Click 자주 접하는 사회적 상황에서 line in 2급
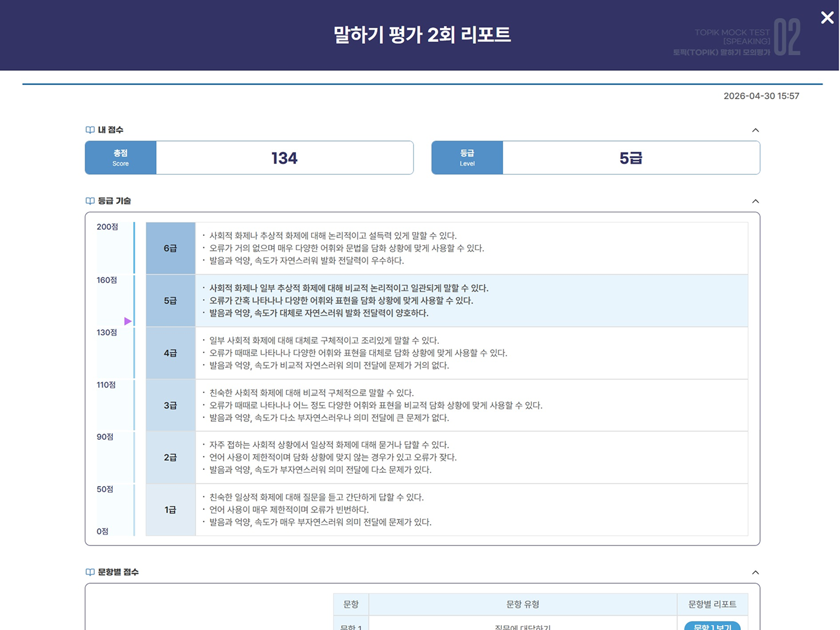Screen dimensions: 840x630 (329, 445)
